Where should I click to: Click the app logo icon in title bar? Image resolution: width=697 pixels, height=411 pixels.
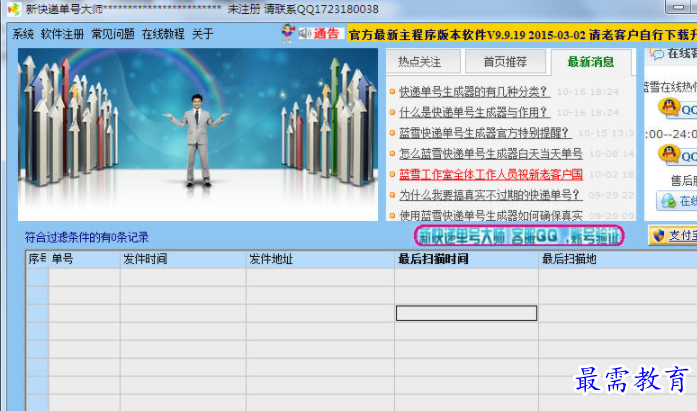[x=14, y=9]
